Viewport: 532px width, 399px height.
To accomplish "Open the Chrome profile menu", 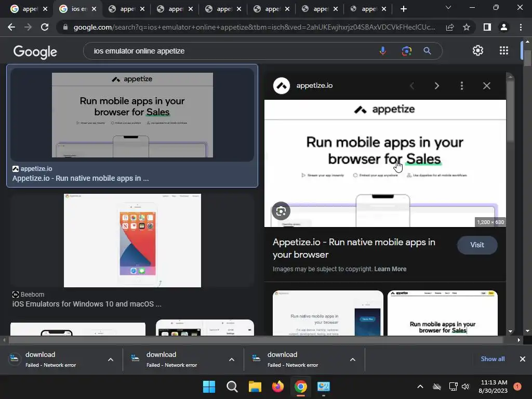I will click(x=504, y=27).
